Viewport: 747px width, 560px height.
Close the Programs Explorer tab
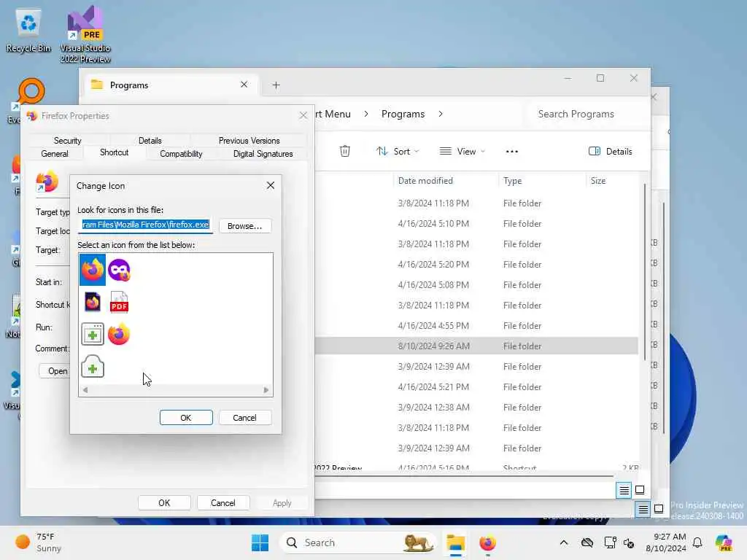pos(244,85)
